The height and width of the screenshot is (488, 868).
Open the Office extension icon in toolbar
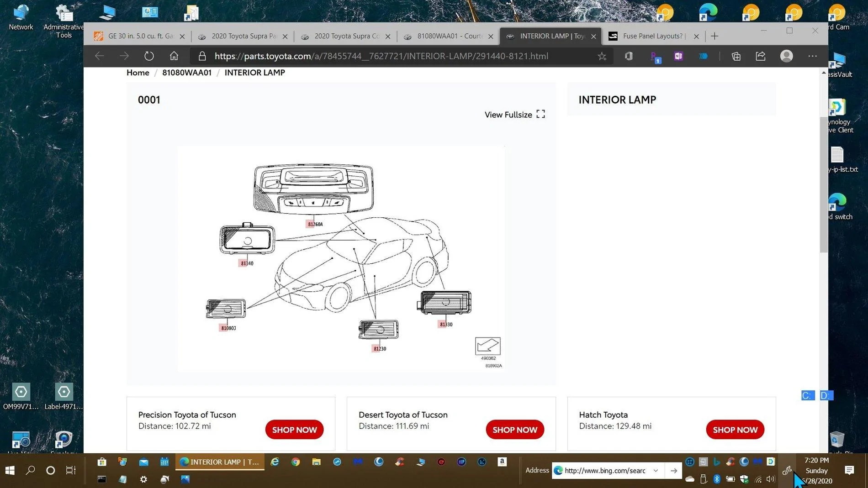(629, 56)
